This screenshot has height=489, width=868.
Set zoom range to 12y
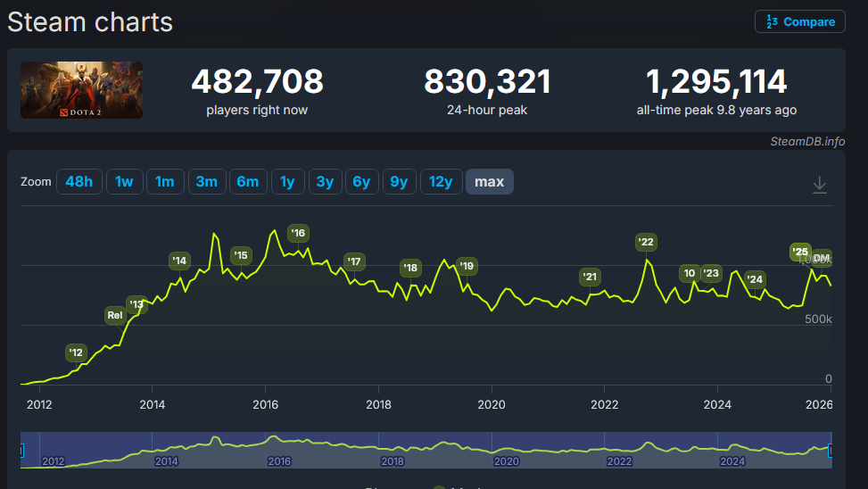[x=442, y=182]
